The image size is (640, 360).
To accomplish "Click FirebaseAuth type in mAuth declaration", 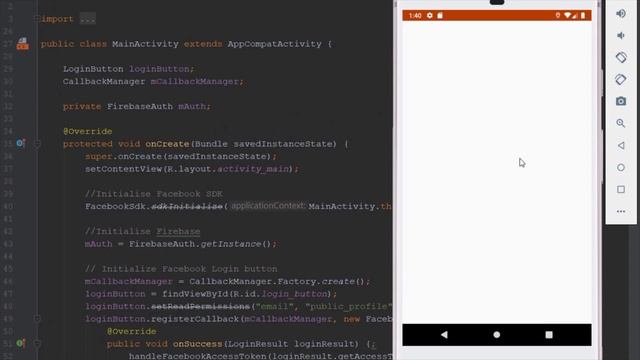I will tap(140, 106).
